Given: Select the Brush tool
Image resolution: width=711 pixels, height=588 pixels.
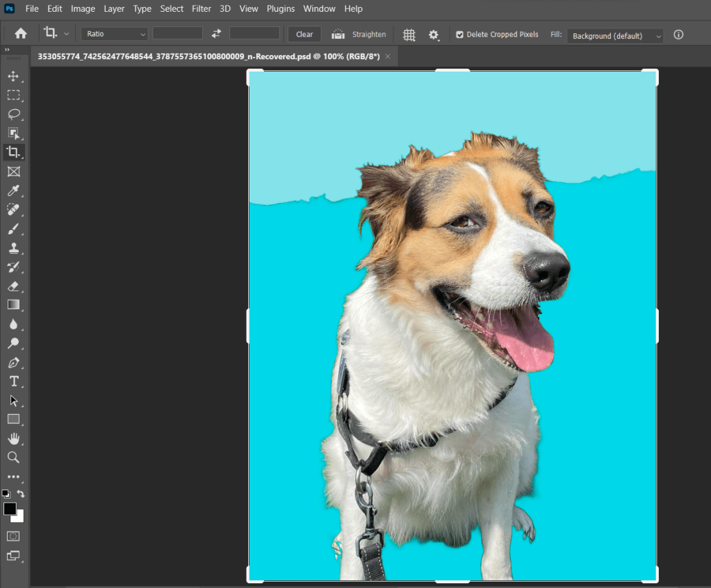Looking at the screenshot, I should pyautogui.click(x=13, y=229).
